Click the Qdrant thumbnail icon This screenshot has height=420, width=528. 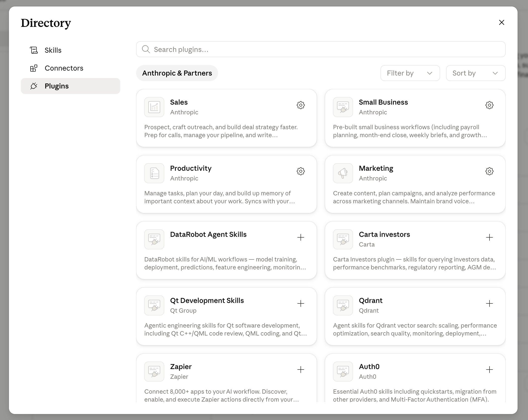343,305
